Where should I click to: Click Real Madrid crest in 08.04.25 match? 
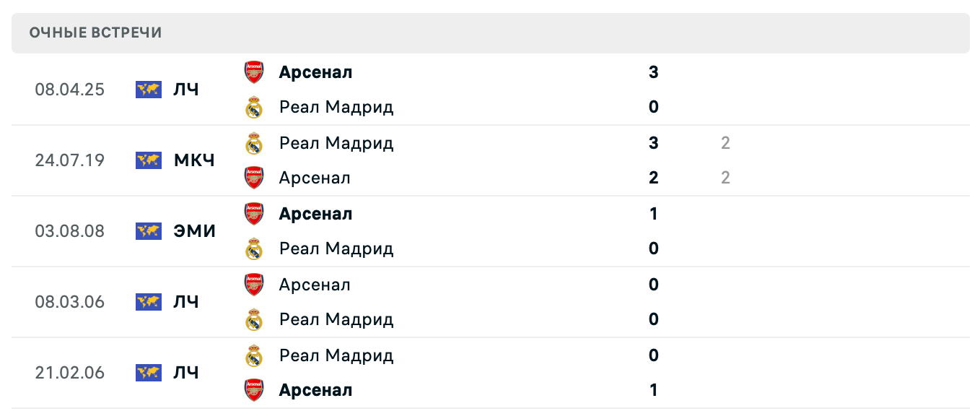[x=254, y=108]
